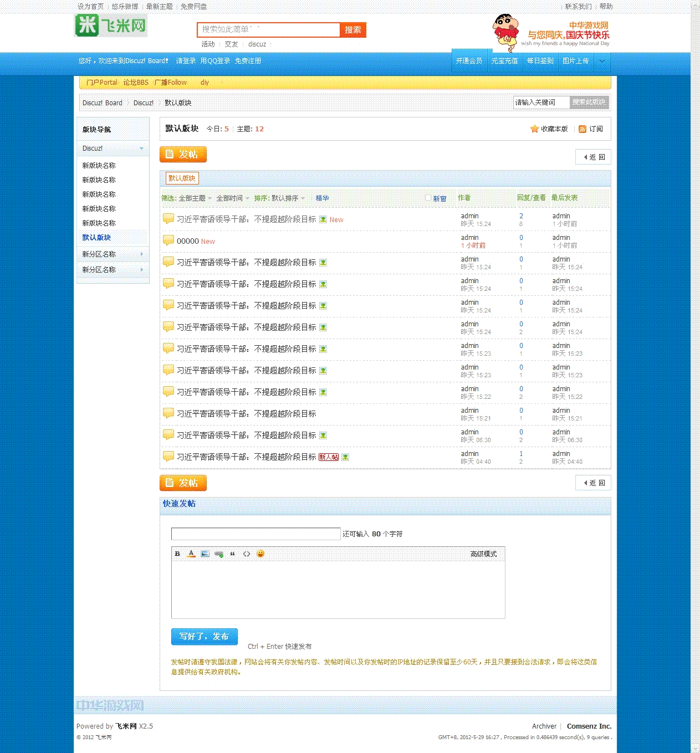
Task: Open the diy nav tab
Action: pos(205,83)
